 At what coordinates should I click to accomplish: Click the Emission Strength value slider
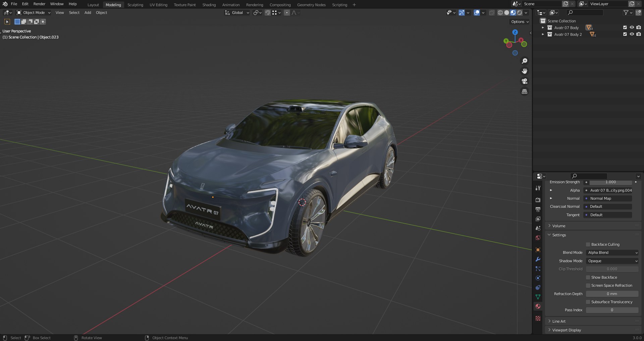click(x=610, y=182)
